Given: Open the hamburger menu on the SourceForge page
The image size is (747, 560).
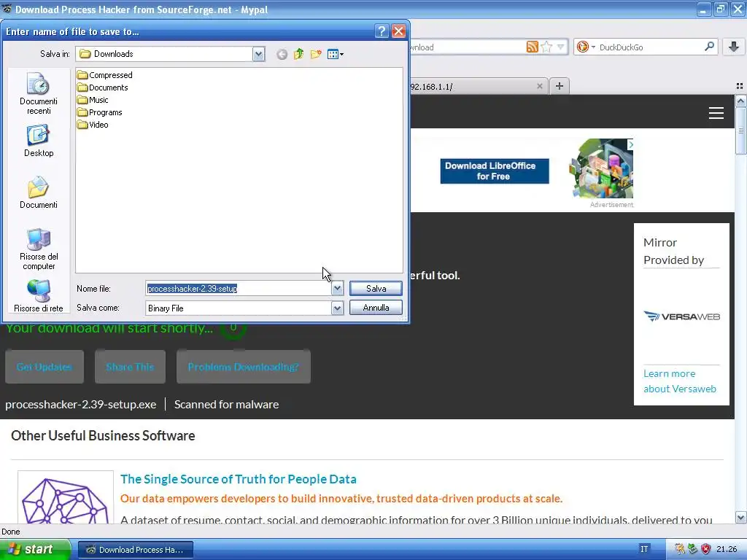Looking at the screenshot, I should click(x=716, y=113).
